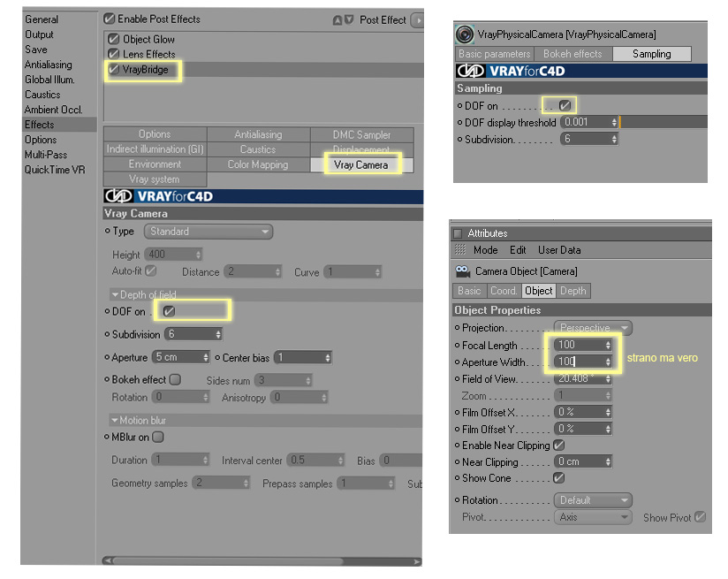The image size is (728, 579).
Task: Switch to the Bokeh effects tab
Action: [573, 54]
